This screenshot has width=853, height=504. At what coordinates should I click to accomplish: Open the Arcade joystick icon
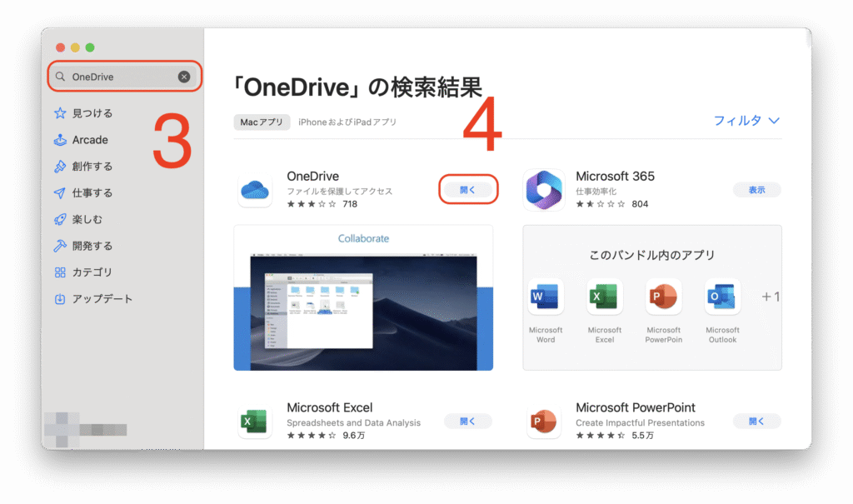(60, 140)
